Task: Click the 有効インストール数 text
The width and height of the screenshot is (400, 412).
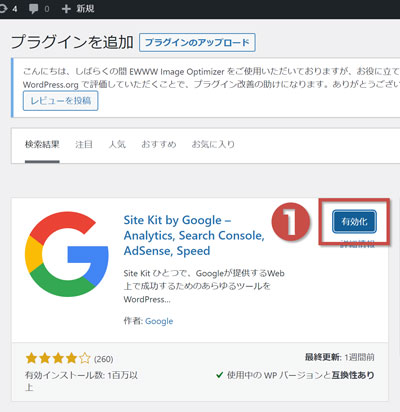Action: tap(81, 381)
